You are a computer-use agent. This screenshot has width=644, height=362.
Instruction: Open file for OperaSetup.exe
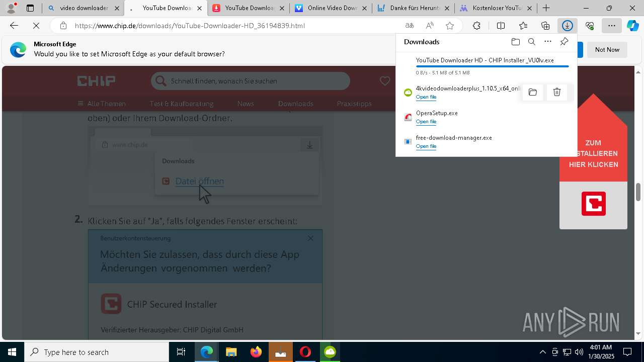(426, 122)
